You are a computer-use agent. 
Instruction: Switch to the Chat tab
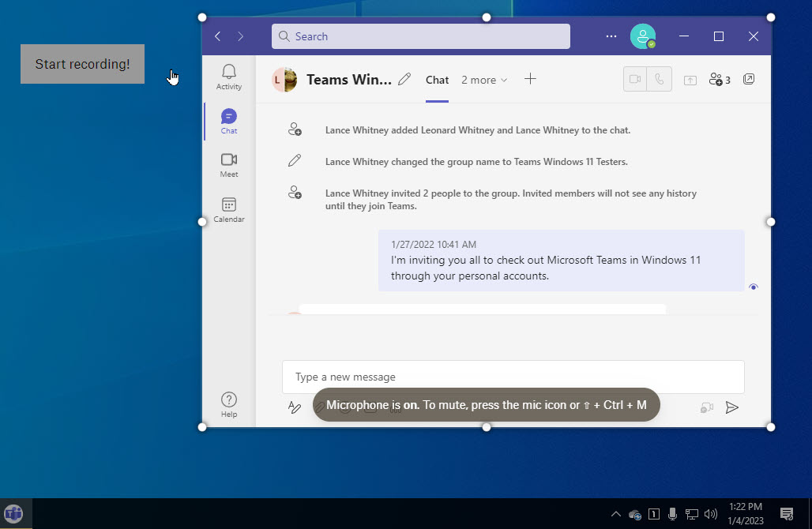click(x=437, y=80)
